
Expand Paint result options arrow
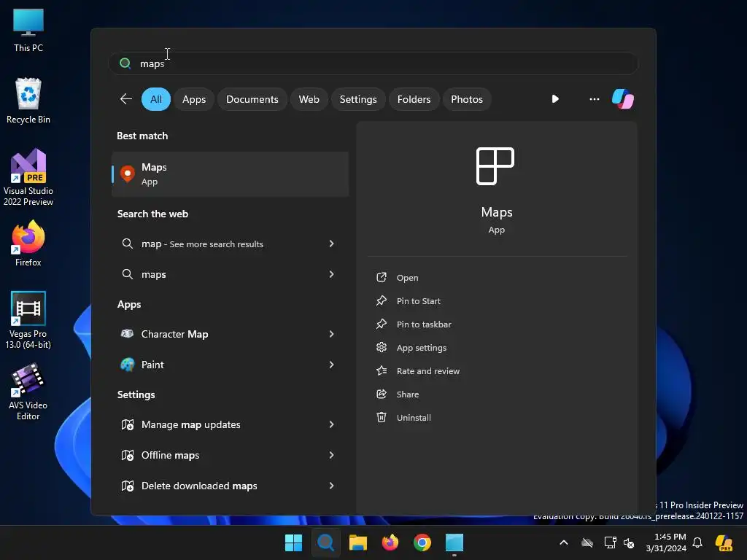pyautogui.click(x=332, y=365)
